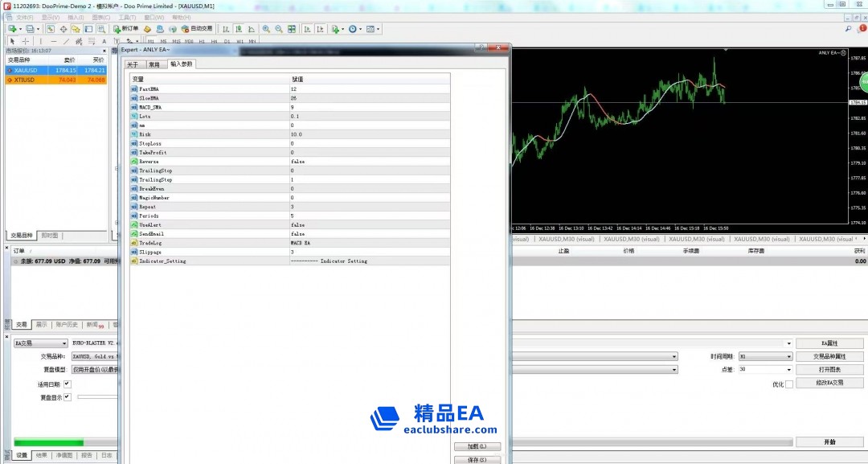Enable the 优化 (optimization) checkbox
The image size is (868, 464).
pyautogui.click(x=788, y=384)
